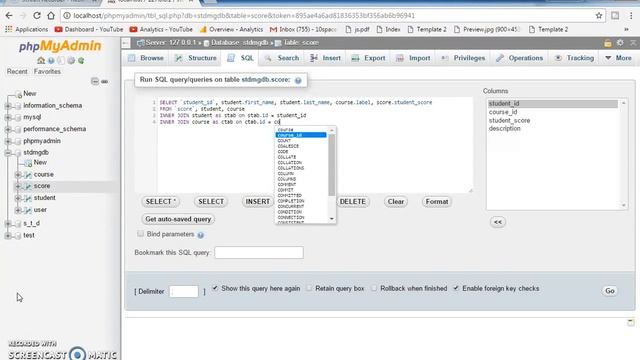
Task: Open Bind parameters help icon
Action: (200, 235)
